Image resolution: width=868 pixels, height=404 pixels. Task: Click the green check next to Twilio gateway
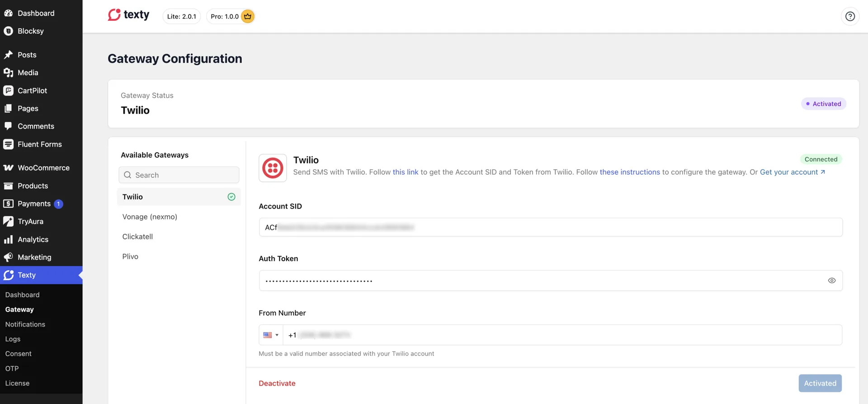[231, 197]
